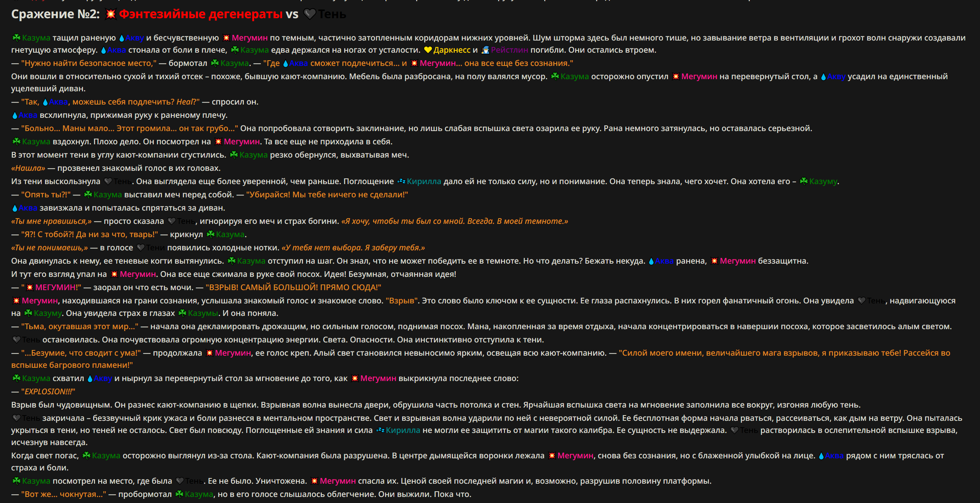Click the orange quoted word 'Взрыв'
The height and width of the screenshot is (503, 980).
click(x=402, y=301)
